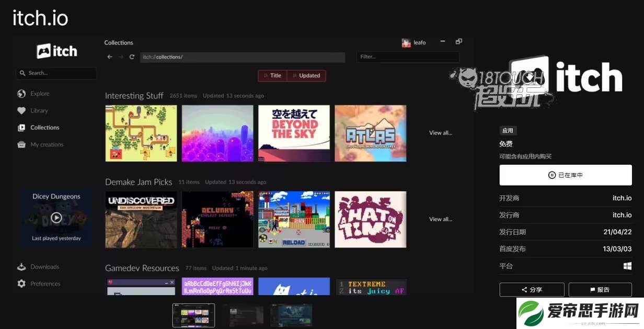Click the 应用 category tag
Viewport: 644px width, 329px height.
tap(508, 131)
